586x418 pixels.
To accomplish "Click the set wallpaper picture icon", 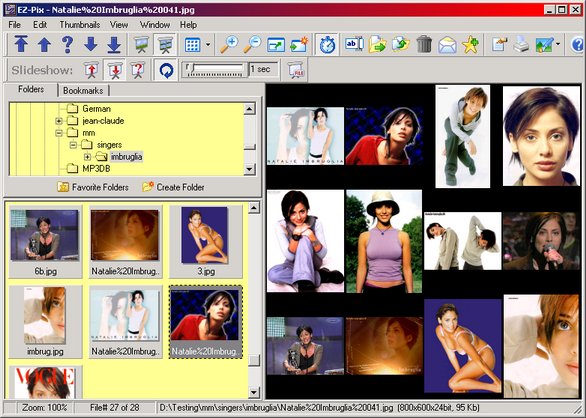I will click(x=544, y=44).
